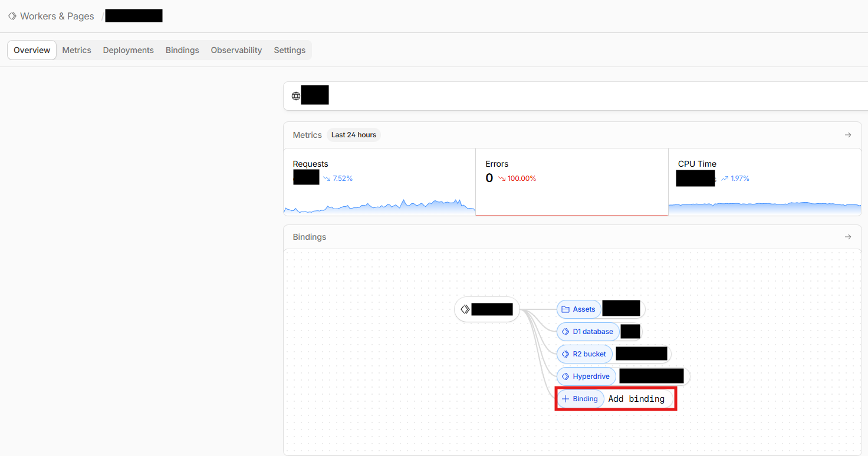Switch to the Settings tab
The image size is (868, 456).
[x=290, y=50]
